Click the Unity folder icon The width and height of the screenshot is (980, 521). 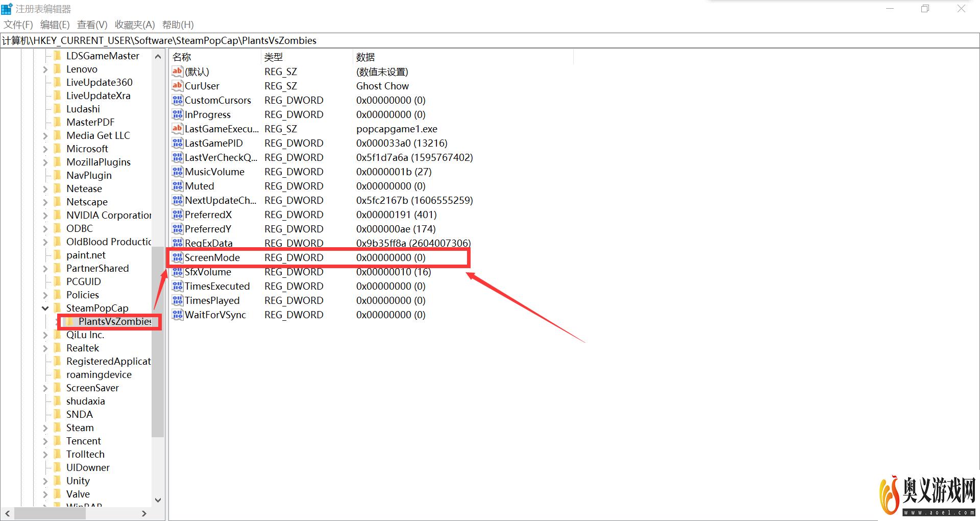tap(58, 481)
